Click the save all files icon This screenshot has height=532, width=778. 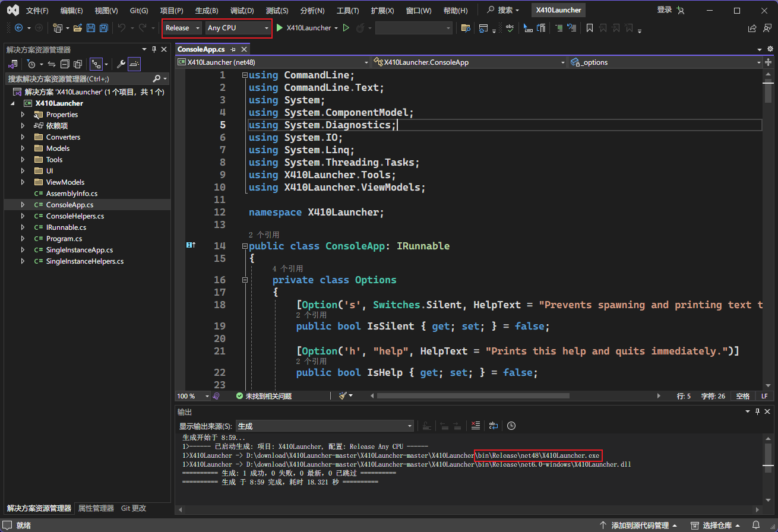(x=104, y=28)
